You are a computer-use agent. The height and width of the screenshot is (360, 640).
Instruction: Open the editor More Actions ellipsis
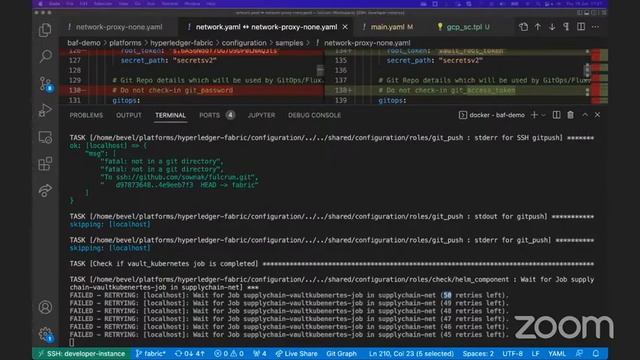596,27
